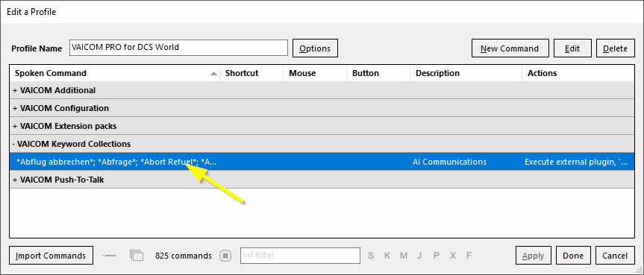Click the stop button icon beside list filter
This screenshot has height=275, width=644.
pyautogui.click(x=225, y=256)
